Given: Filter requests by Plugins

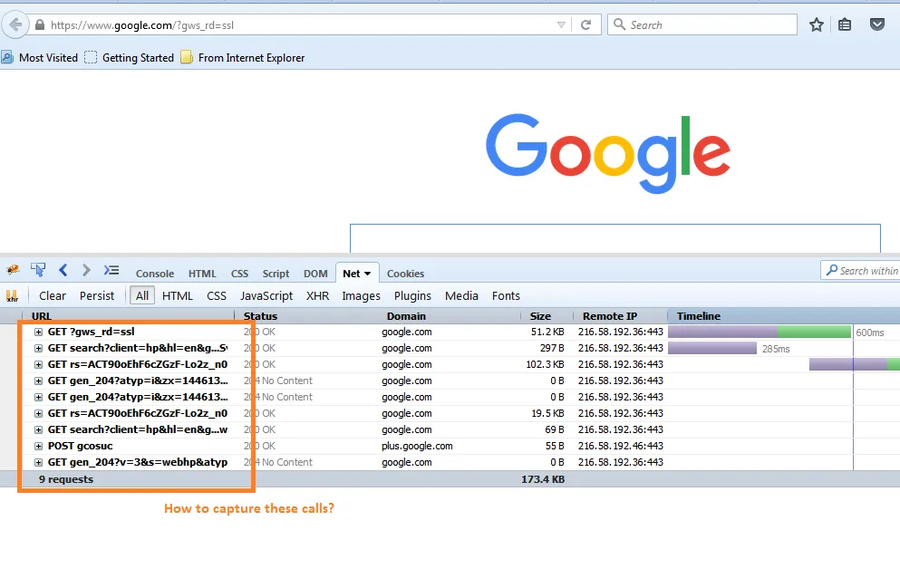Looking at the screenshot, I should (412, 296).
